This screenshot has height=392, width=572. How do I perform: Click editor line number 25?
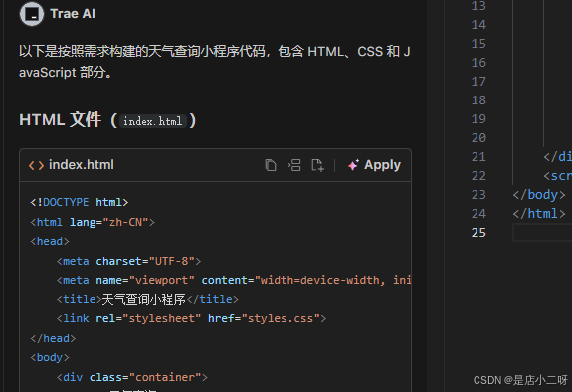click(478, 233)
